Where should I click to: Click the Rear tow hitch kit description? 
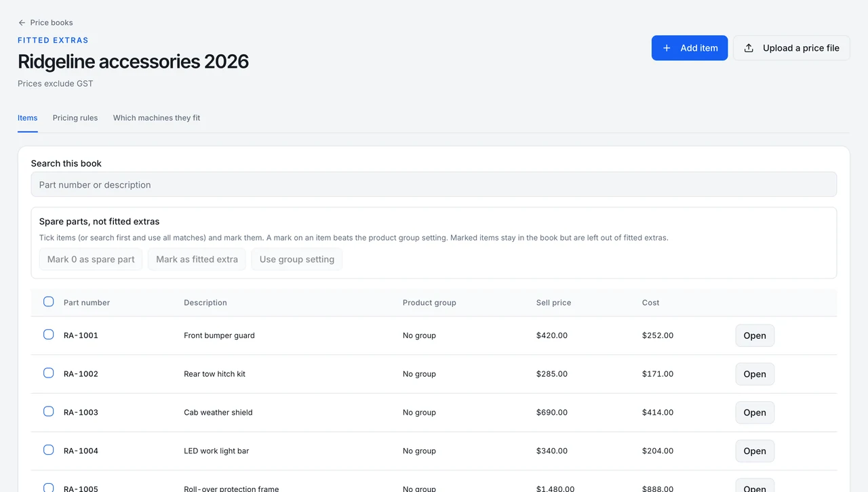tap(215, 374)
